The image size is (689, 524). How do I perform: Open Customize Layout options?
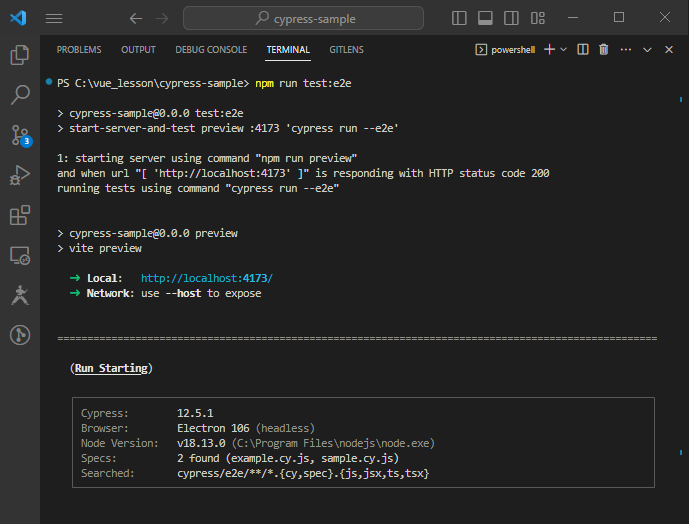coord(537,18)
